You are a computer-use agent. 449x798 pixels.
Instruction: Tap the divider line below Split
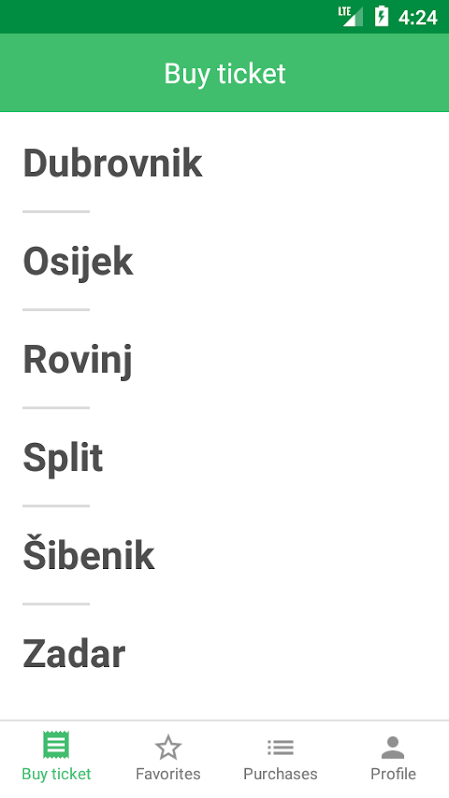point(56,506)
